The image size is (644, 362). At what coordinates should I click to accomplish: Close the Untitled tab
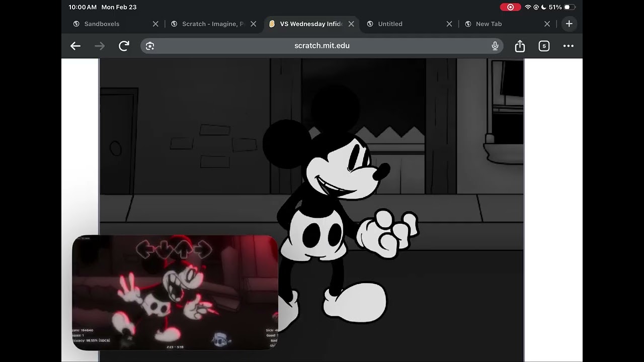click(x=449, y=24)
